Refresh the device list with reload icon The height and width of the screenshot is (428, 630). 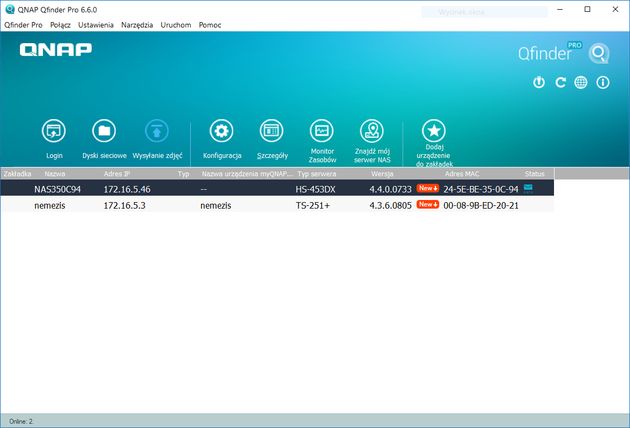(x=560, y=82)
